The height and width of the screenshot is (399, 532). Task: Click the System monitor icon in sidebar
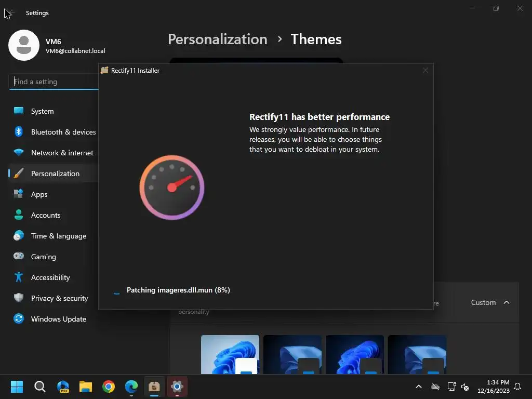point(19,111)
